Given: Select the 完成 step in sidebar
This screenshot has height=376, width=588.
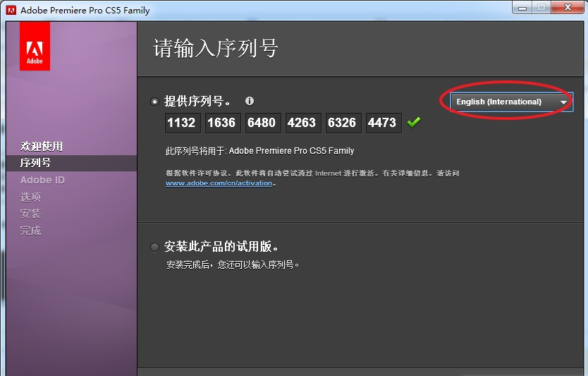Looking at the screenshot, I should click(30, 231).
